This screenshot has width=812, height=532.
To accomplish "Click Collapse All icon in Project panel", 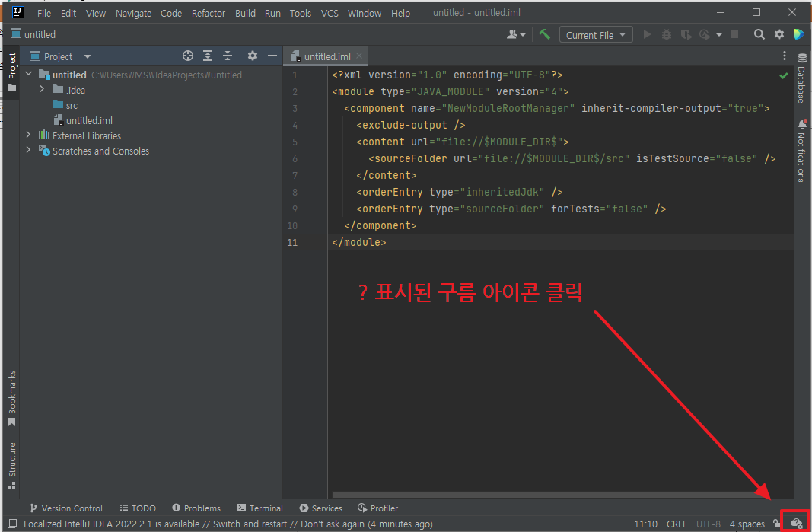I will (228, 56).
